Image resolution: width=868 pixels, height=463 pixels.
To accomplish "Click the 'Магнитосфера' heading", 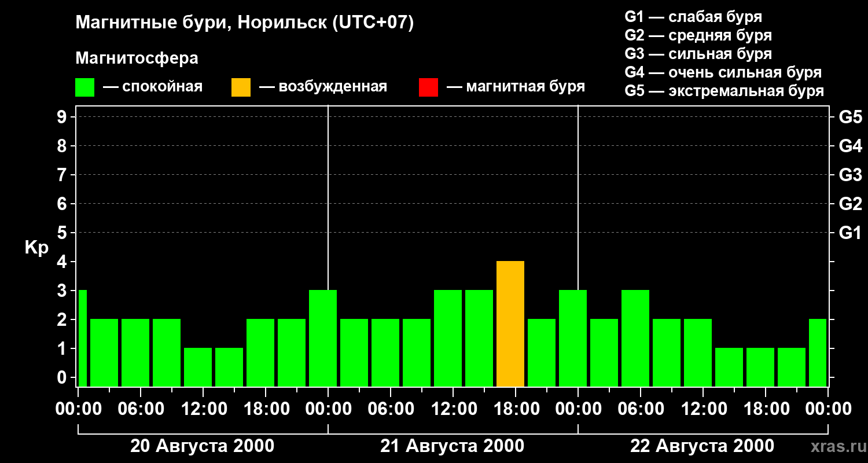I will (137, 58).
